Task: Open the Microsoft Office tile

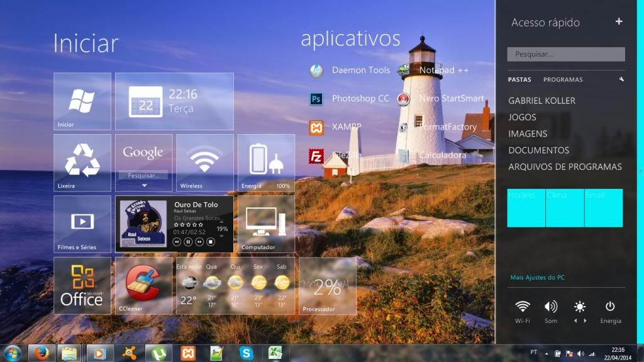Action: pos(82,285)
